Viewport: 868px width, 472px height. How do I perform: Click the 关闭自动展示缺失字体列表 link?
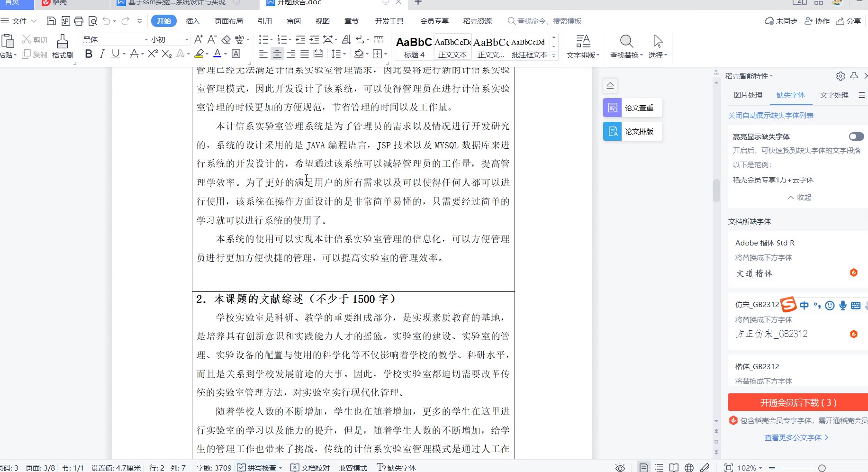coord(771,115)
